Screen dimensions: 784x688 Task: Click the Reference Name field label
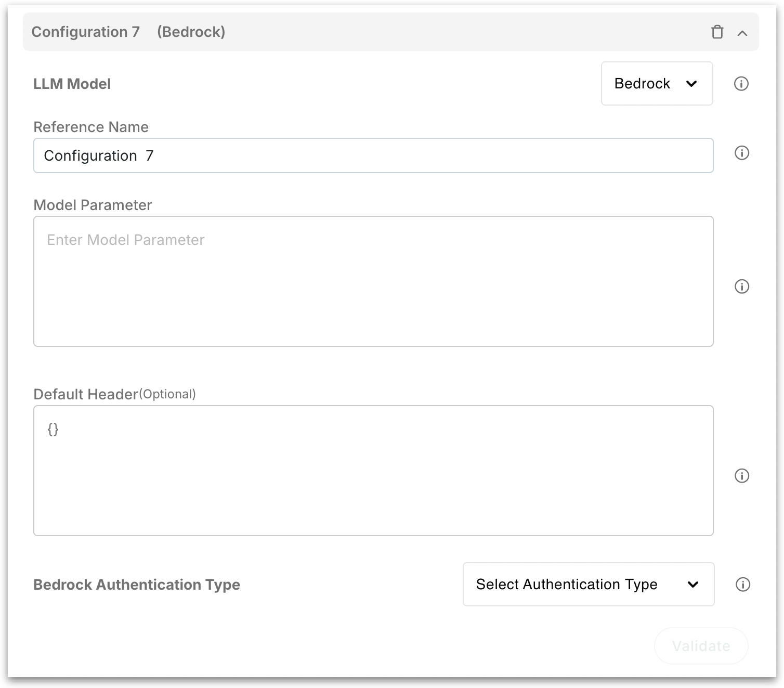pos(91,127)
